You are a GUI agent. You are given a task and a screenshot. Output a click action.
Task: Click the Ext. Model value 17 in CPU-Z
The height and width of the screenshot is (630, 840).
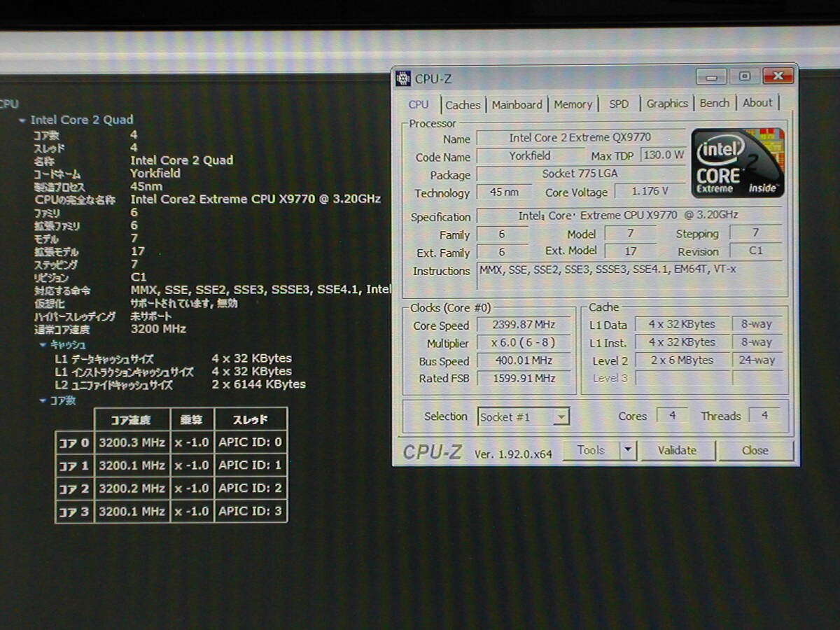click(x=630, y=251)
